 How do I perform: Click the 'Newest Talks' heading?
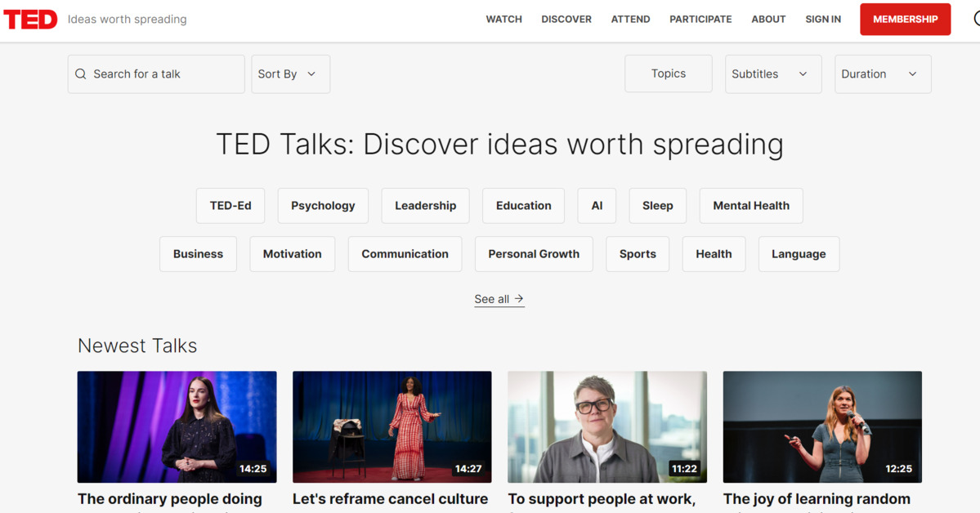click(137, 346)
